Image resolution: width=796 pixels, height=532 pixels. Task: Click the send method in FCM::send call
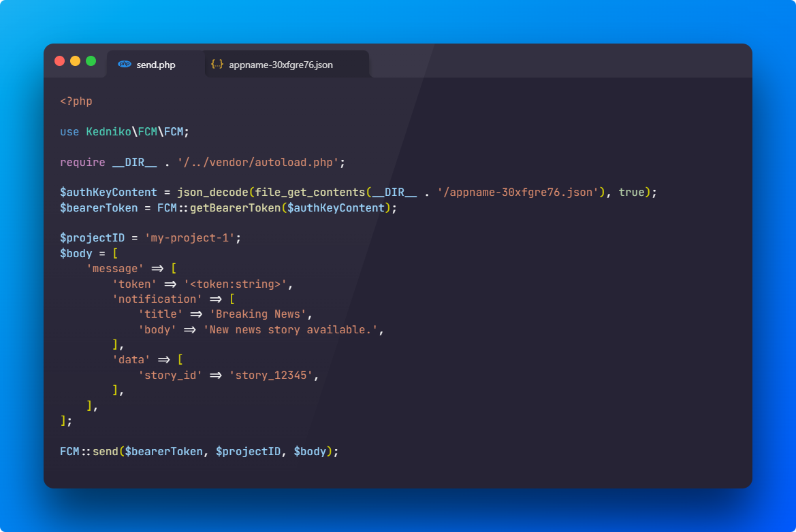(106, 451)
